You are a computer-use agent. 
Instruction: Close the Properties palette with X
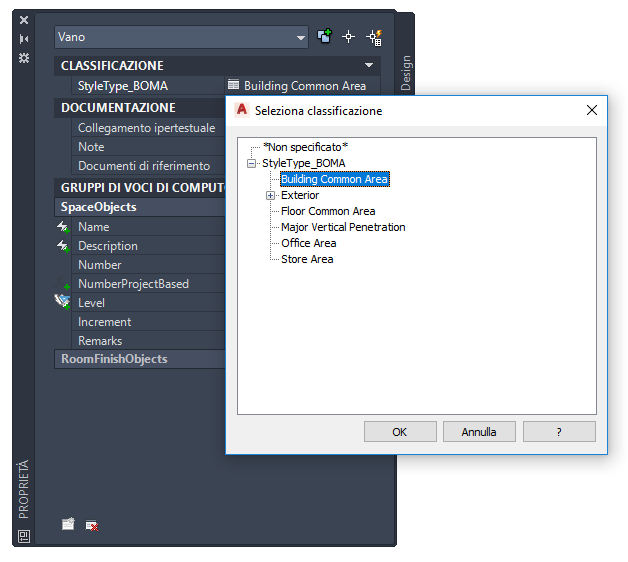click(24, 20)
